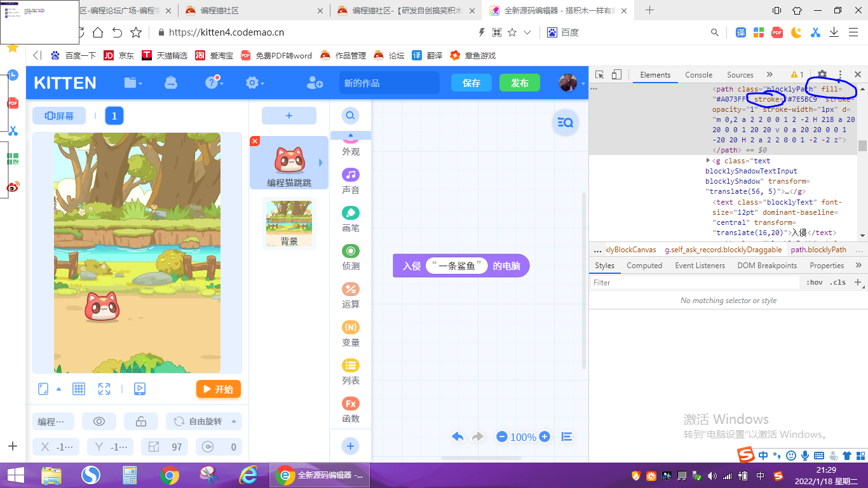This screenshot has width=868, height=488.
Task: Toggle the .cls class editor
Action: pos(838,283)
